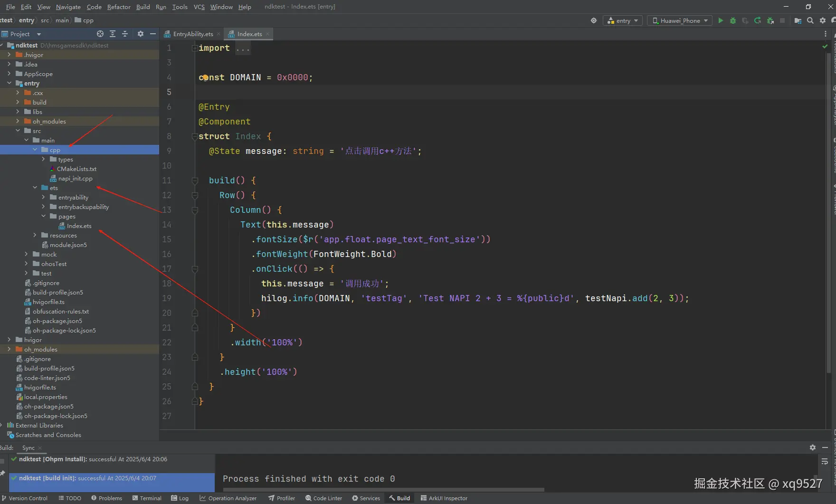Open the Code Linter tool window
This screenshot has height=504, width=836.
323,498
